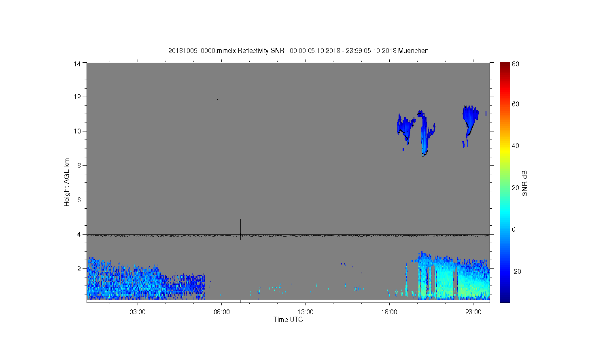Click the plot title text at top
The image size is (607, 364).
pyautogui.click(x=298, y=51)
